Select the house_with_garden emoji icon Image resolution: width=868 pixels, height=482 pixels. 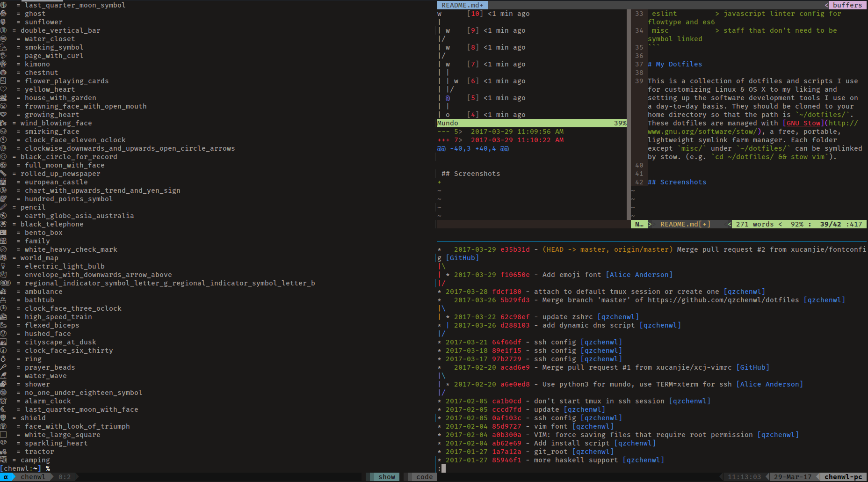[x=3, y=98]
